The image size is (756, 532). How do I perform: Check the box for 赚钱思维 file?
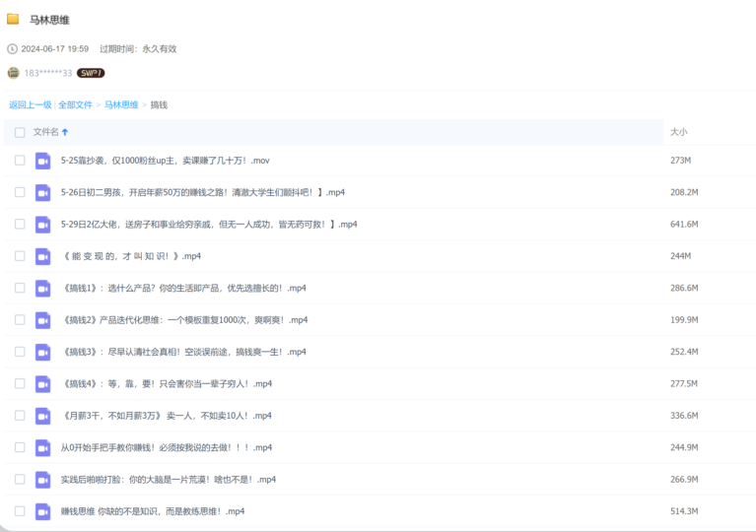coord(20,510)
